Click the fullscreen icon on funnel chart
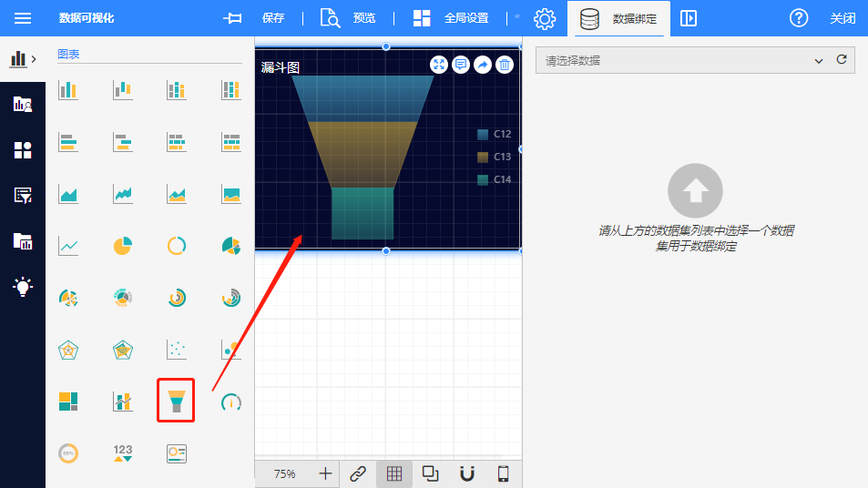The image size is (868, 488). pyautogui.click(x=439, y=65)
